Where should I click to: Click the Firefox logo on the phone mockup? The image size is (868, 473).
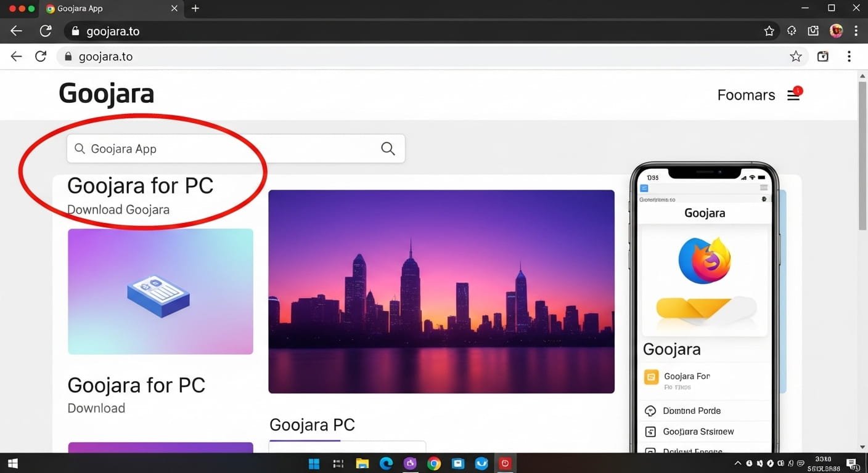(x=704, y=260)
